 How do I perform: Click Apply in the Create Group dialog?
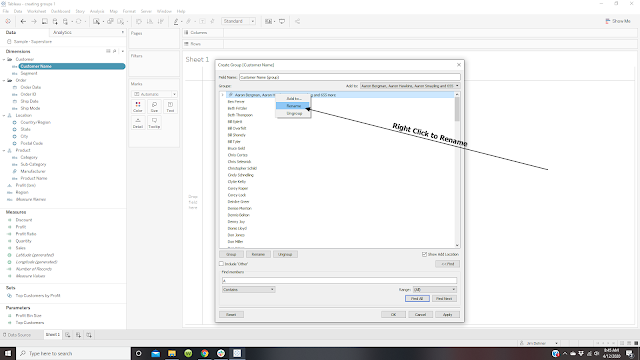[447, 315]
